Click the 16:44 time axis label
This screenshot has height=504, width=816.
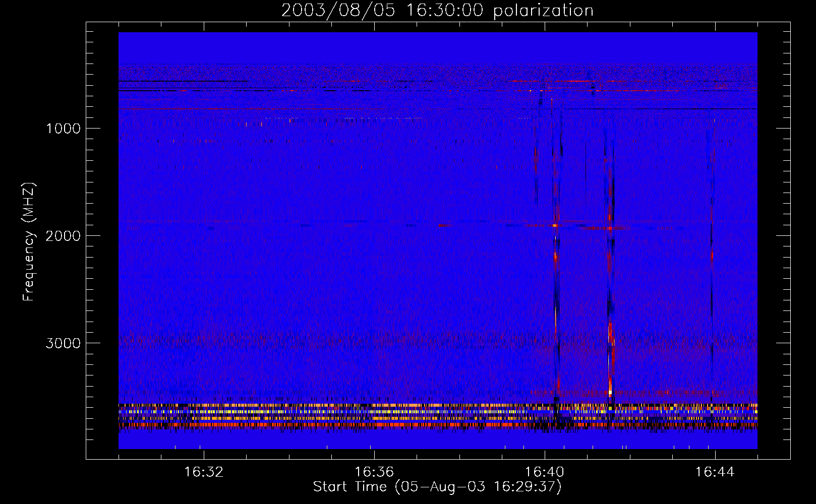coord(715,472)
